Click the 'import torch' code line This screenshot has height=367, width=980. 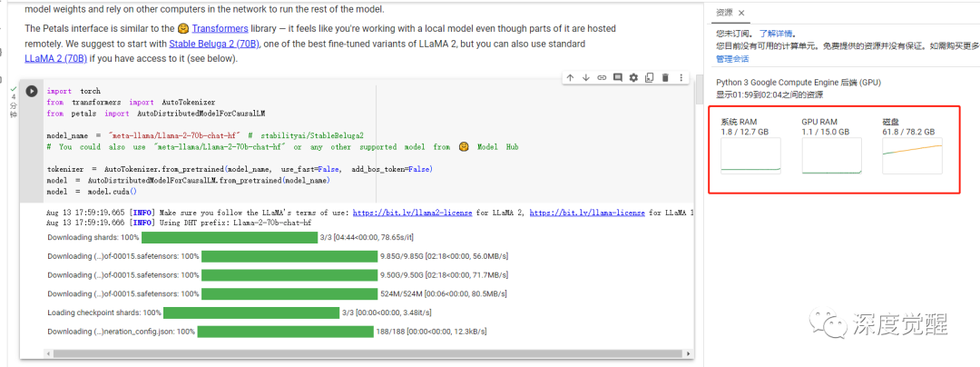click(73, 91)
